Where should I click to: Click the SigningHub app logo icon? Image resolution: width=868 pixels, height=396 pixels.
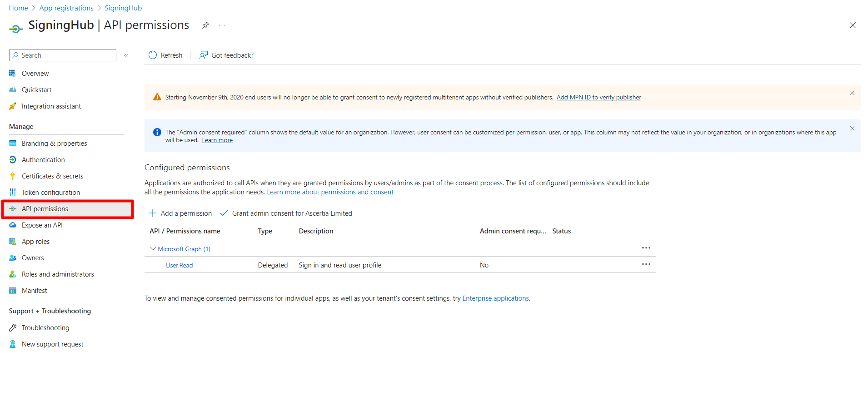coord(15,29)
